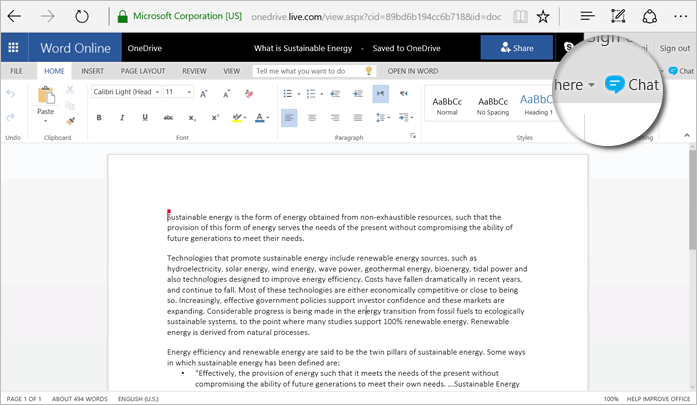Toggle bold formatting in the Font group
The width and height of the screenshot is (697, 405).
(x=99, y=118)
